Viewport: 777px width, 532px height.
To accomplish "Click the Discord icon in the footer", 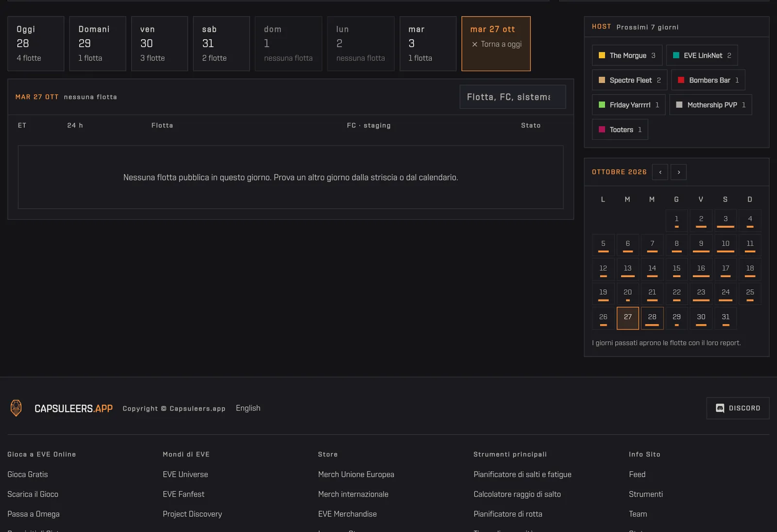I will click(720, 408).
